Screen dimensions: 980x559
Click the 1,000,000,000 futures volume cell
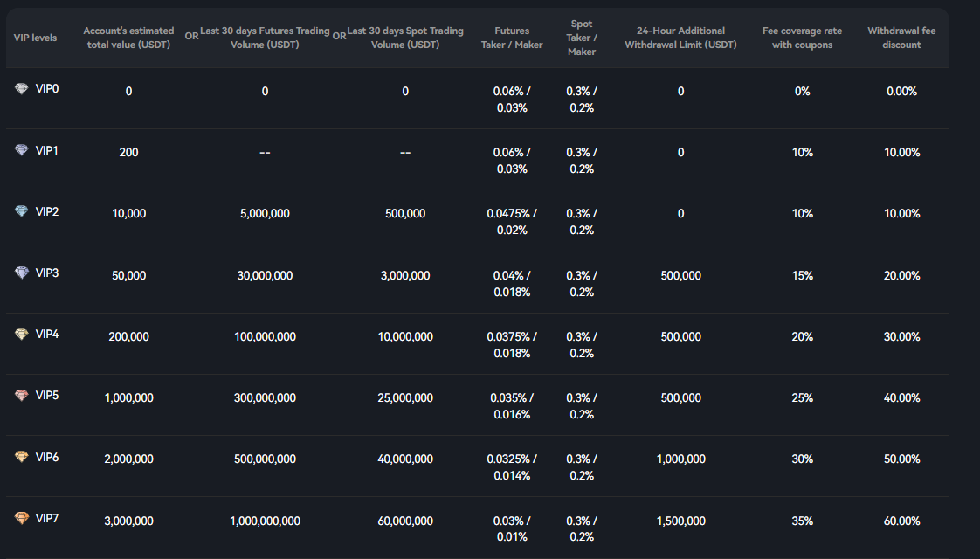pos(265,521)
